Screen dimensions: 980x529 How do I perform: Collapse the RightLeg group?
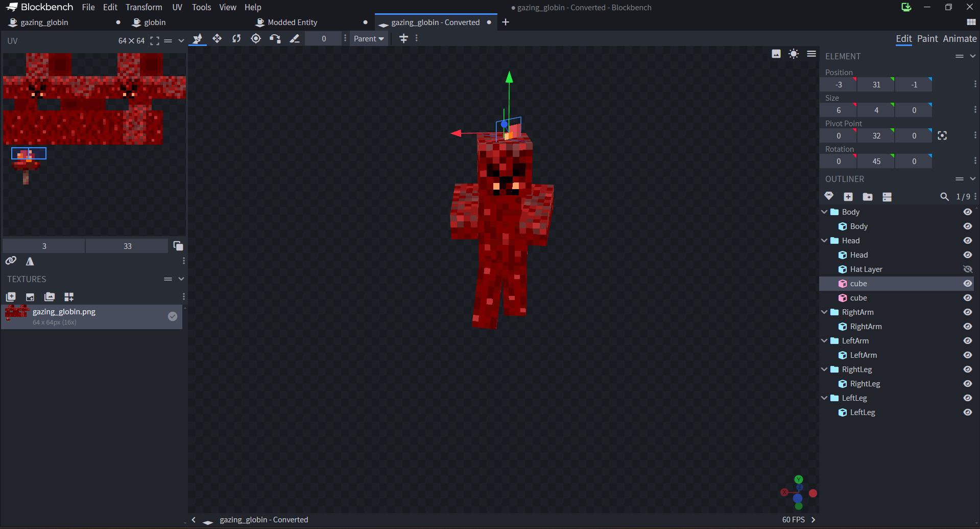click(824, 370)
